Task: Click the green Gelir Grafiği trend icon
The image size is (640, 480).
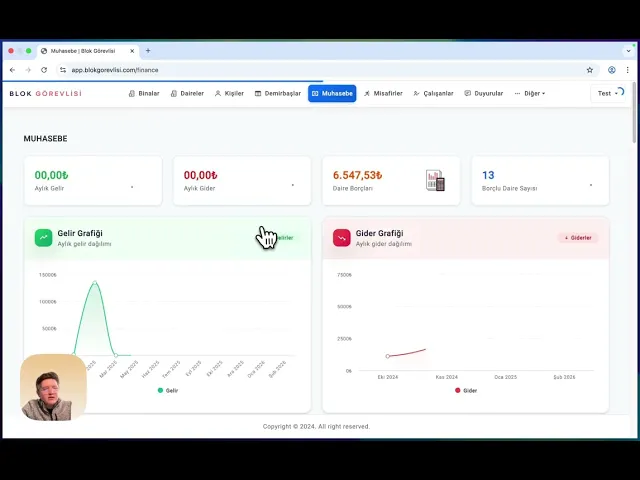Action: pyautogui.click(x=43, y=238)
